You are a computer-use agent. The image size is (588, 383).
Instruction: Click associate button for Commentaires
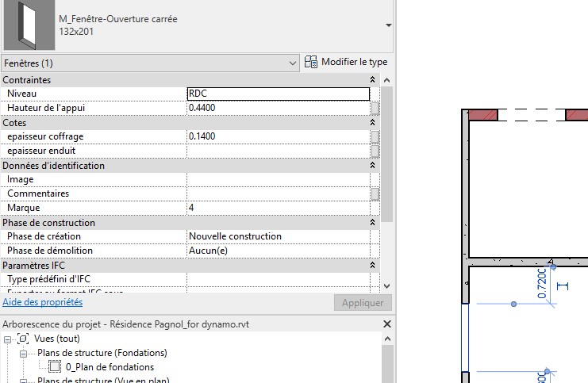(375, 194)
